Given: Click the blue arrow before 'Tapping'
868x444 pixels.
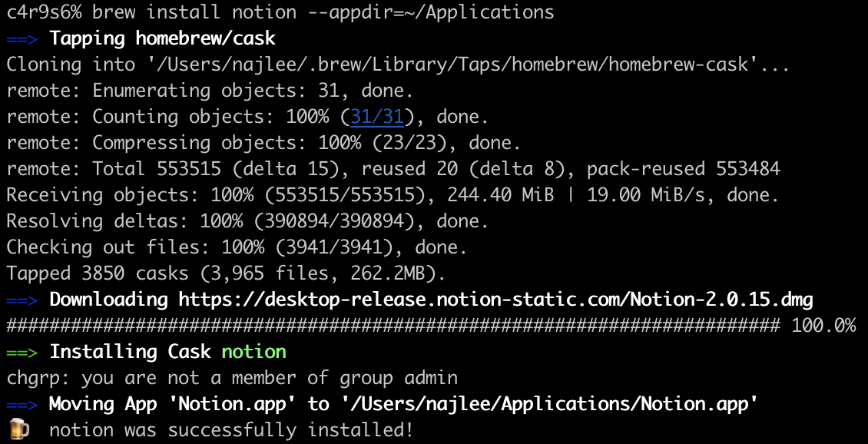Looking at the screenshot, I should [22, 38].
